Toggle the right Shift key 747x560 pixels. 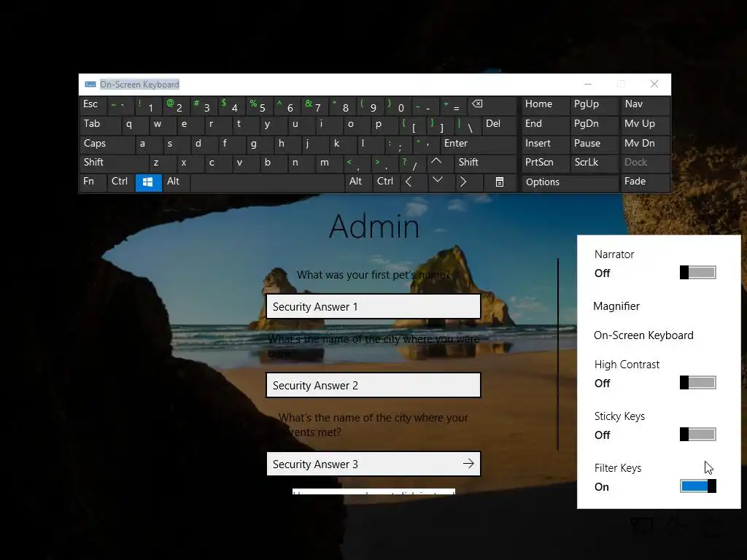pos(485,163)
